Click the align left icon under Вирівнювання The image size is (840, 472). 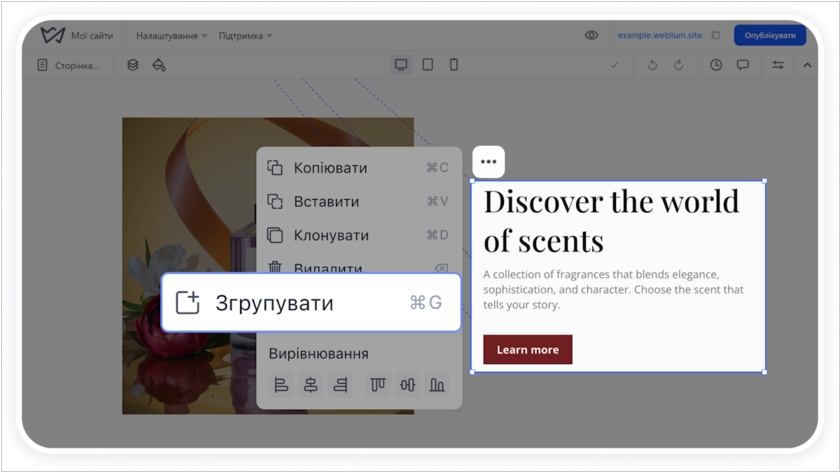(281, 385)
